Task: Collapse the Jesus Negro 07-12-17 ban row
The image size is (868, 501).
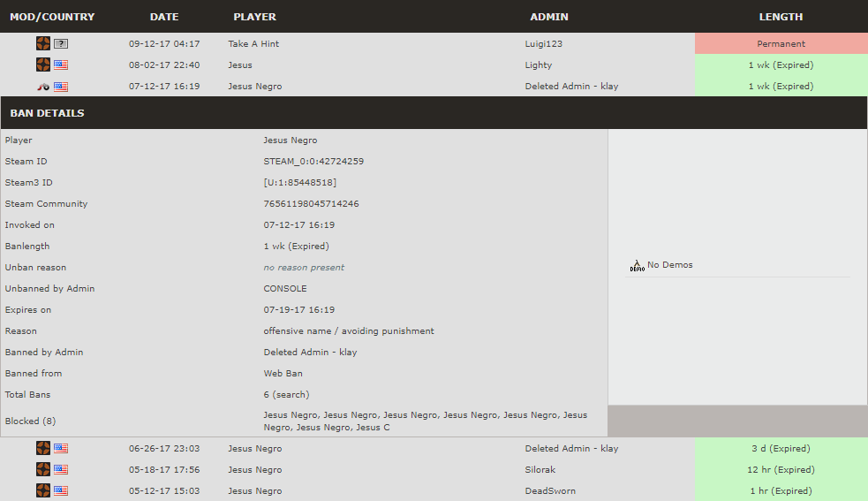Action: click(x=254, y=87)
